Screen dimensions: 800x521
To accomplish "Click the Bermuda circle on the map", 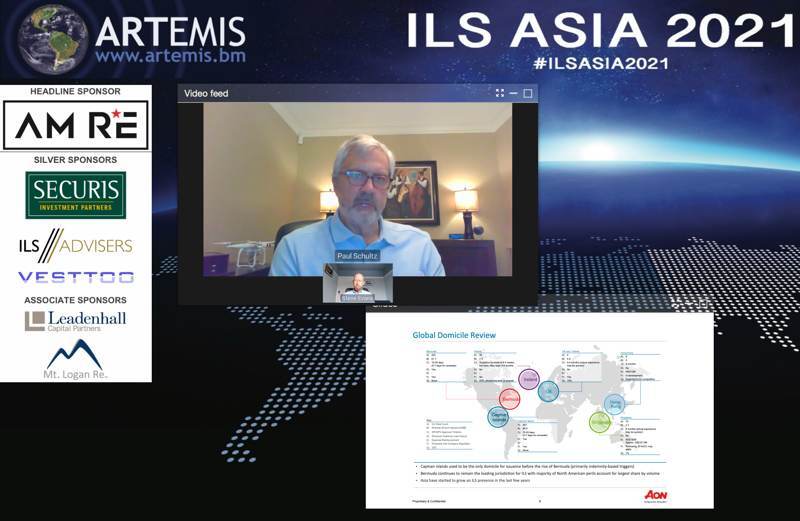I will coord(510,398).
